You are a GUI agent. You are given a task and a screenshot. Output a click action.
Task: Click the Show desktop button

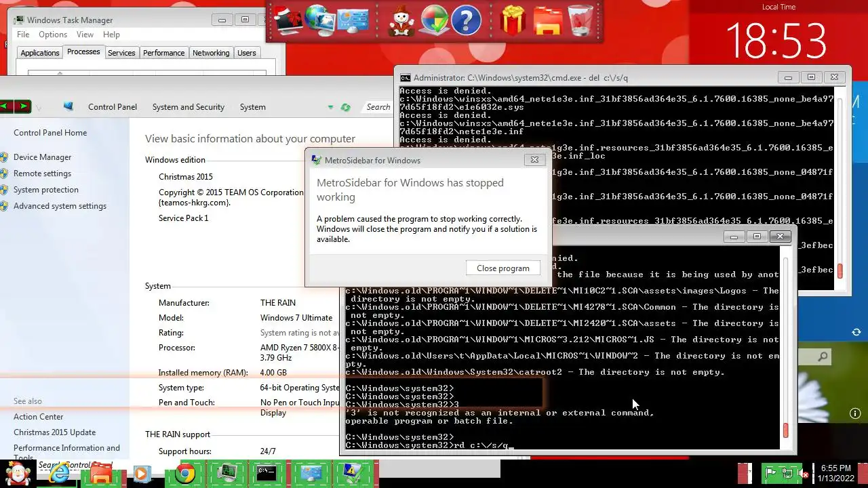pos(863,472)
